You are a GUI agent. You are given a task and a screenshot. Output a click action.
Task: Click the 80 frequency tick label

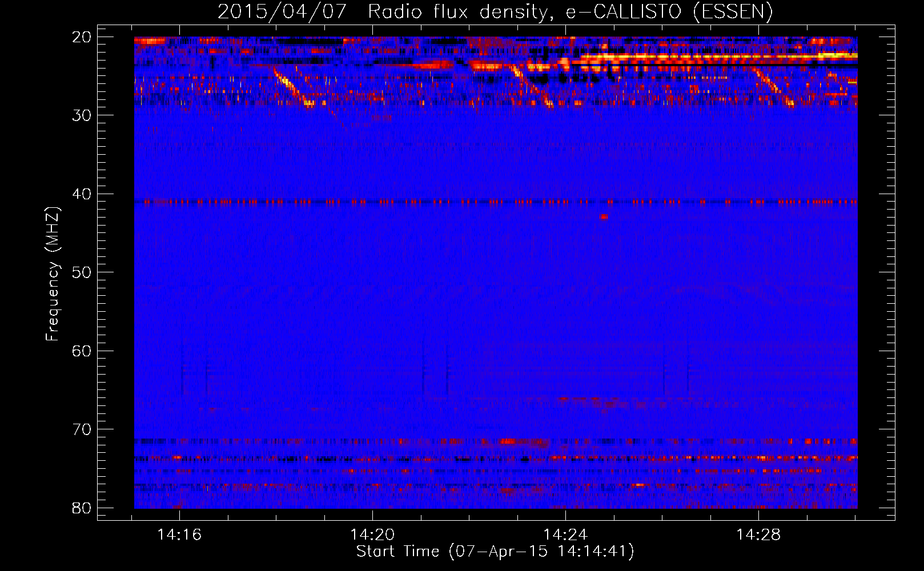tap(82, 508)
